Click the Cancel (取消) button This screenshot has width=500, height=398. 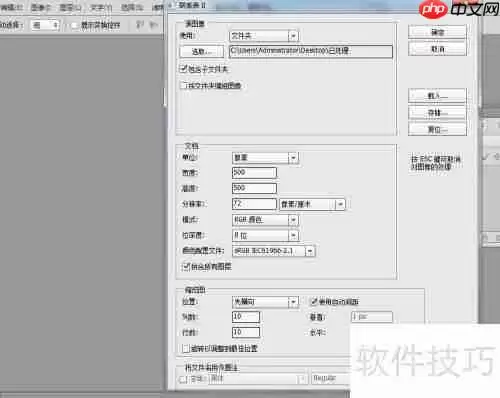pos(437,49)
